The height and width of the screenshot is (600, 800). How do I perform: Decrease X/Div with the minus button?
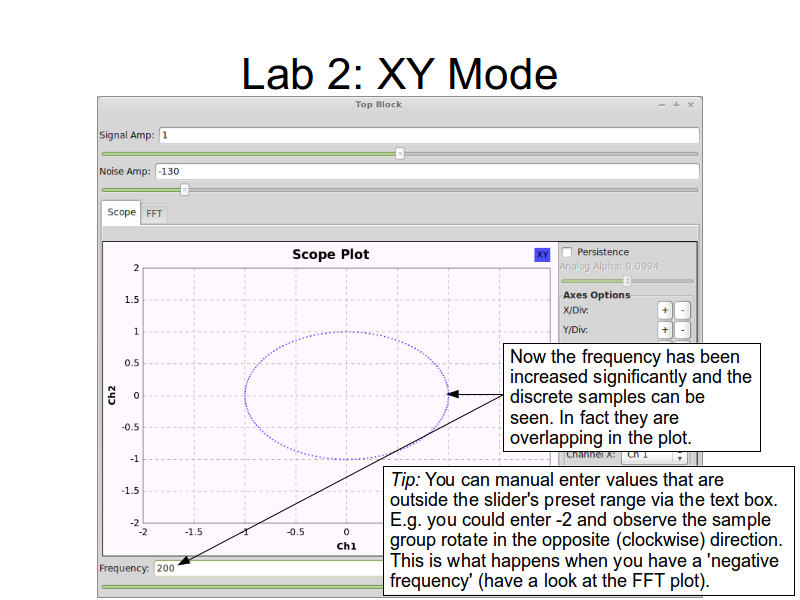click(x=682, y=311)
